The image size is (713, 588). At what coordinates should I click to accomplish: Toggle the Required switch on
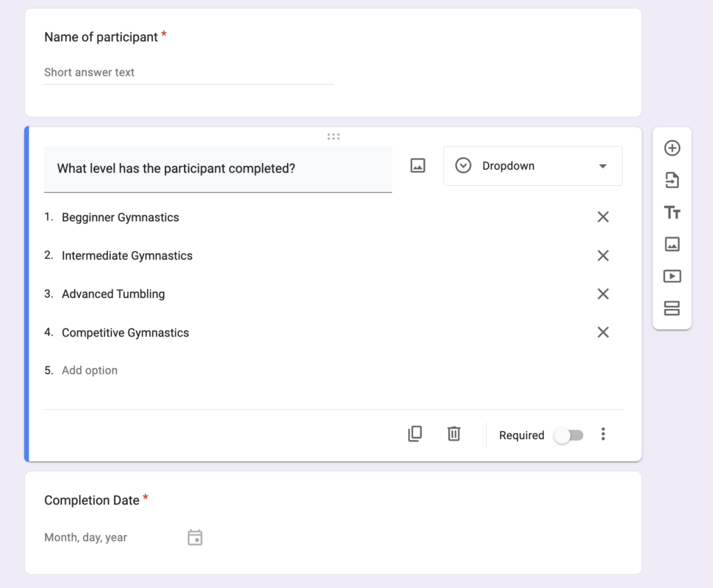tap(569, 435)
